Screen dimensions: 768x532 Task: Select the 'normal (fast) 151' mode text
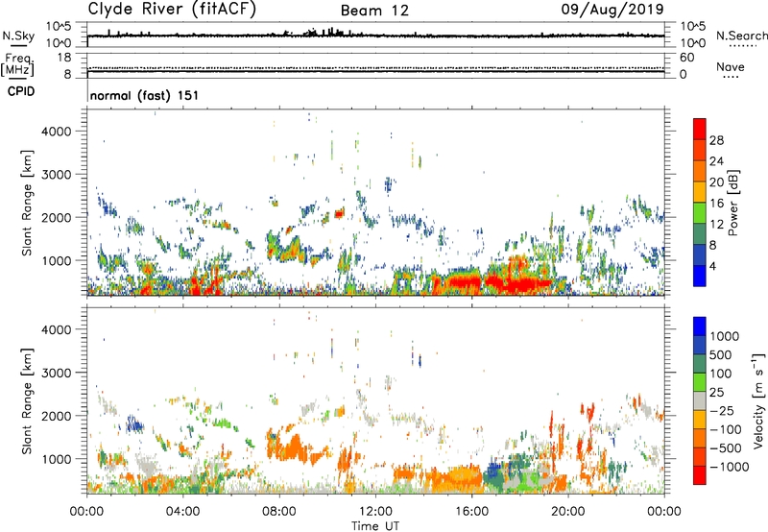pyautogui.click(x=145, y=95)
